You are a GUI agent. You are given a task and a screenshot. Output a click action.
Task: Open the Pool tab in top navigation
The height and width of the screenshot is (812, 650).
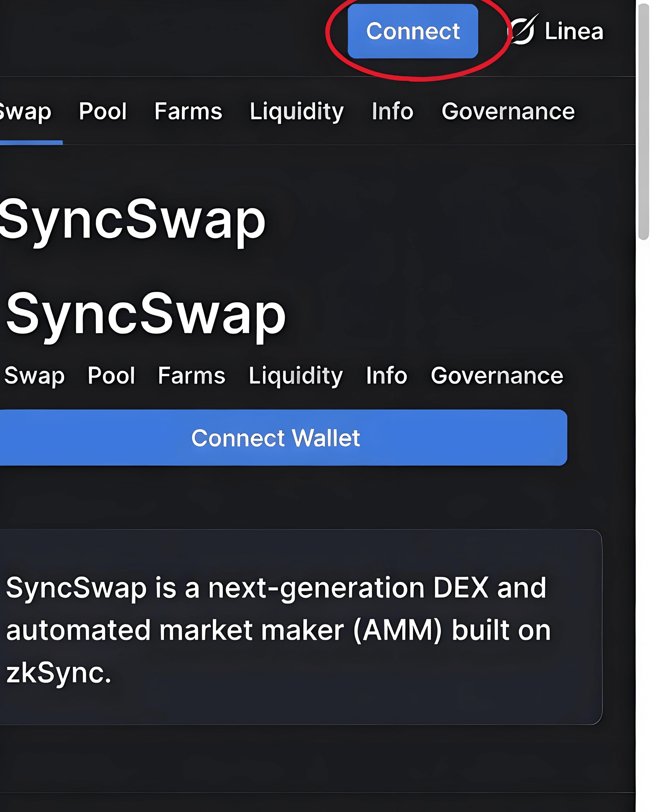pos(103,111)
